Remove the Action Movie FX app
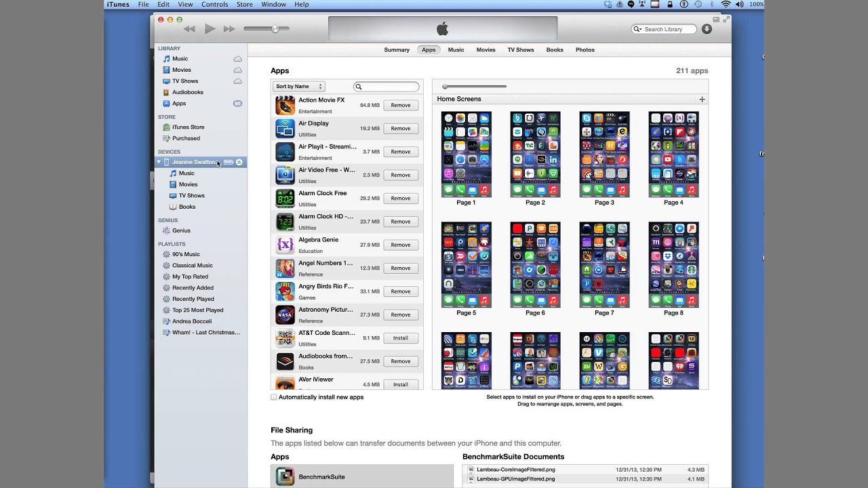Image resolution: width=868 pixels, height=488 pixels. [x=401, y=105]
